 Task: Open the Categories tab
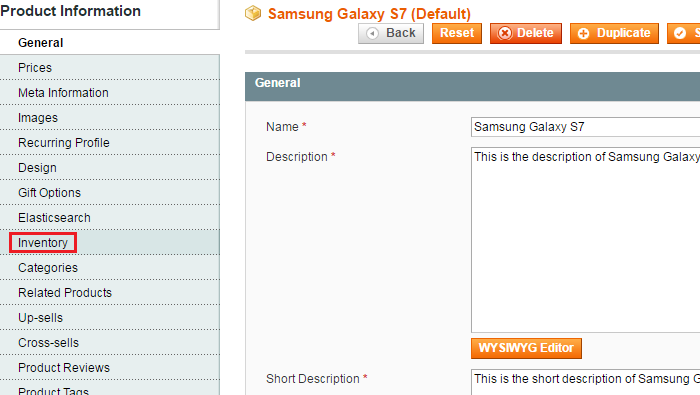pyautogui.click(x=110, y=268)
